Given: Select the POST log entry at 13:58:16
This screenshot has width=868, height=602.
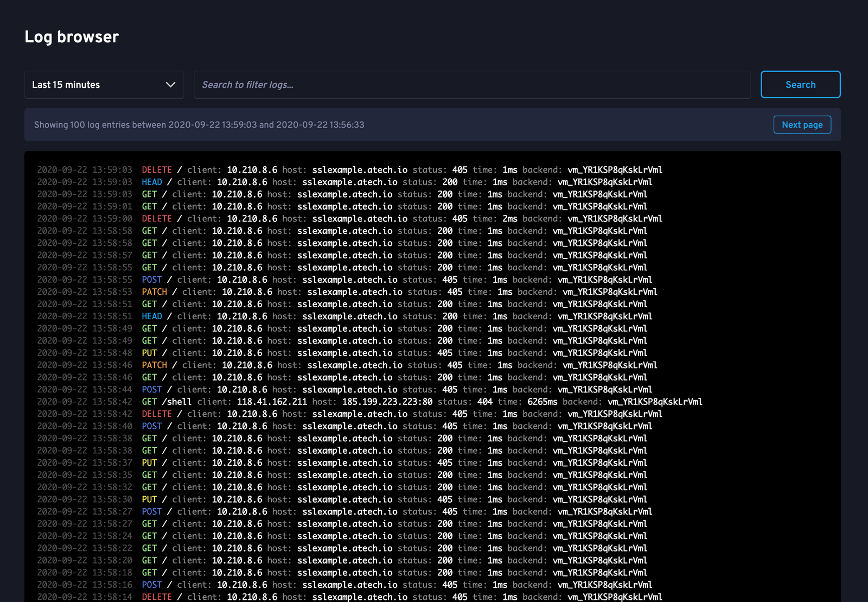Looking at the screenshot, I should [344, 585].
